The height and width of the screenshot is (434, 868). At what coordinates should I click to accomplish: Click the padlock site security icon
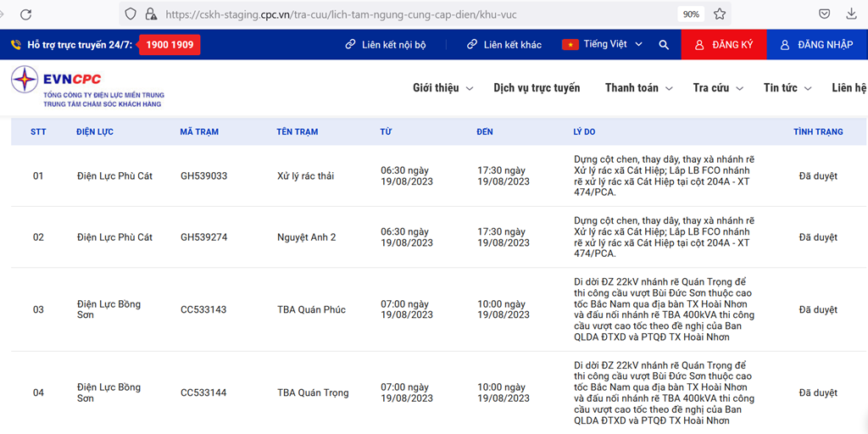150,14
